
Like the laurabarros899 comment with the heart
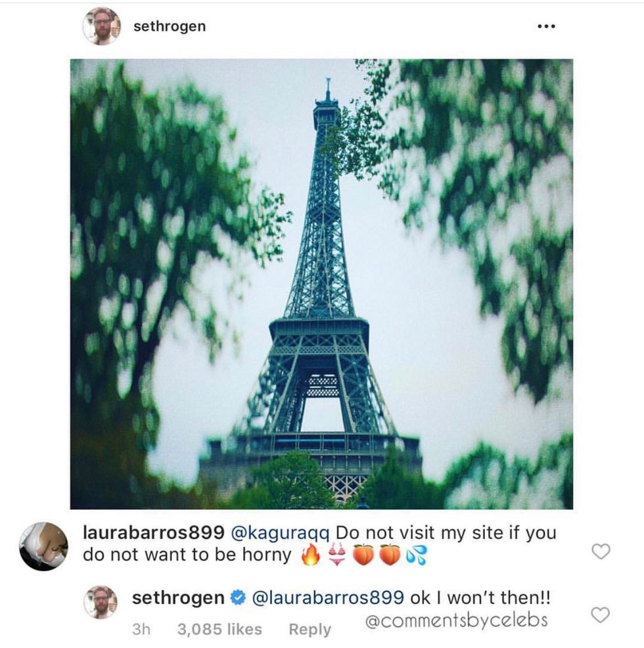click(x=601, y=551)
